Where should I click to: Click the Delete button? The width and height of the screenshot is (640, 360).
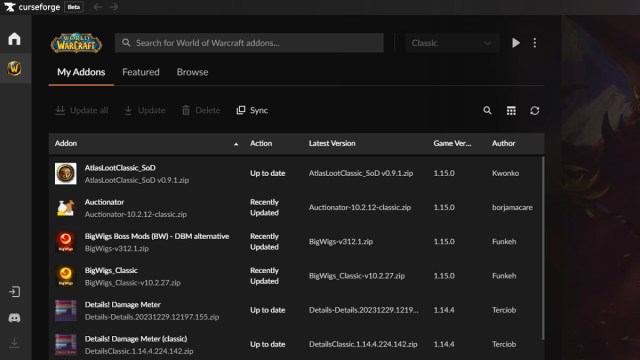(201, 110)
